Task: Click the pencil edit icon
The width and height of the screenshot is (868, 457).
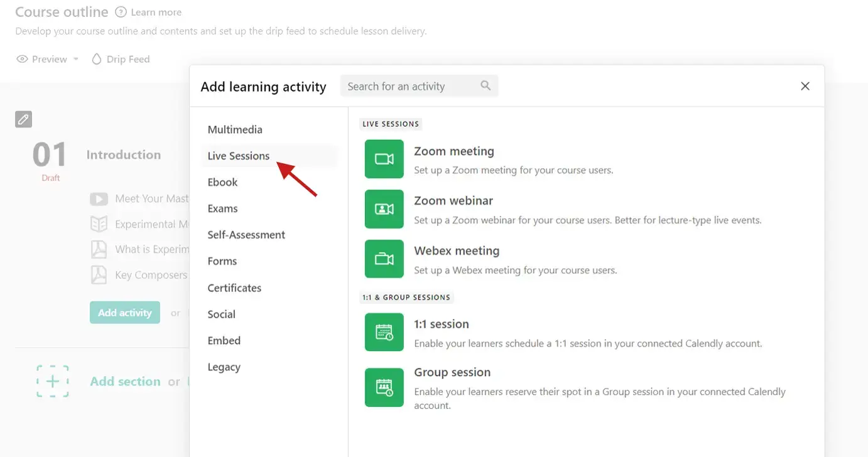Action: (x=23, y=119)
